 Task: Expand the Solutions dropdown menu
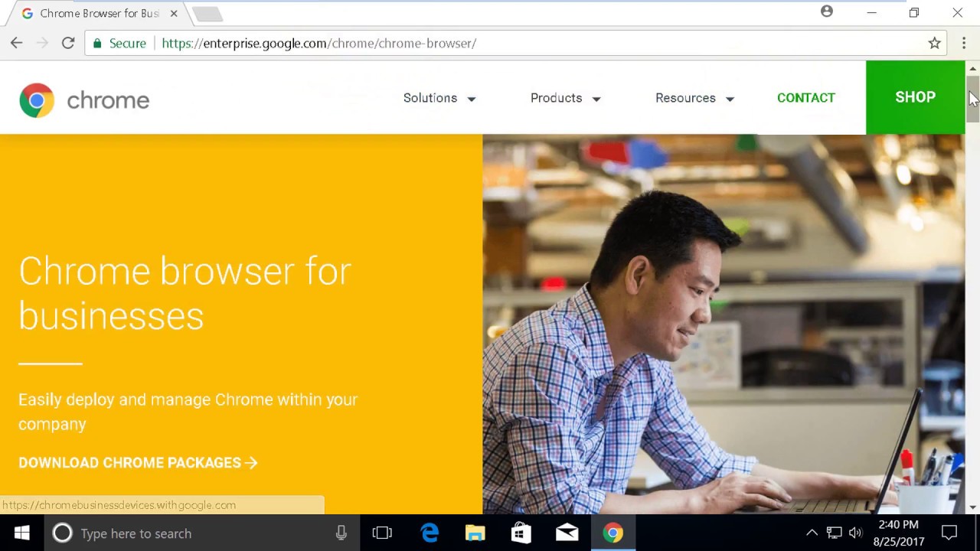coord(439,98)
